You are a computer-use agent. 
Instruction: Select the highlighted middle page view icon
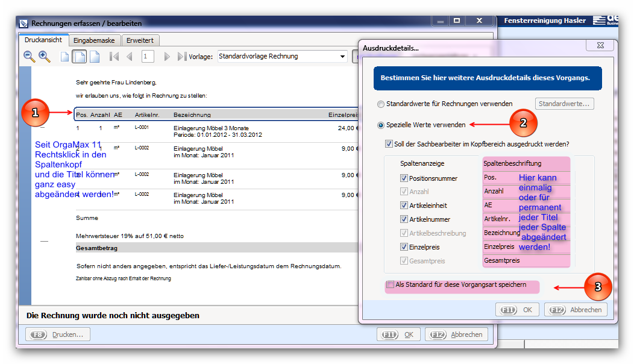(x=80, y=57)
